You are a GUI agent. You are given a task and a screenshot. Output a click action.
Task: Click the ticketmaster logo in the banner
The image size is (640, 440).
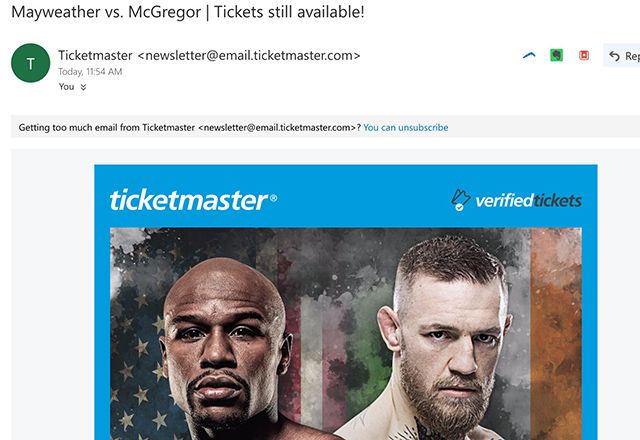coord(193,200)
